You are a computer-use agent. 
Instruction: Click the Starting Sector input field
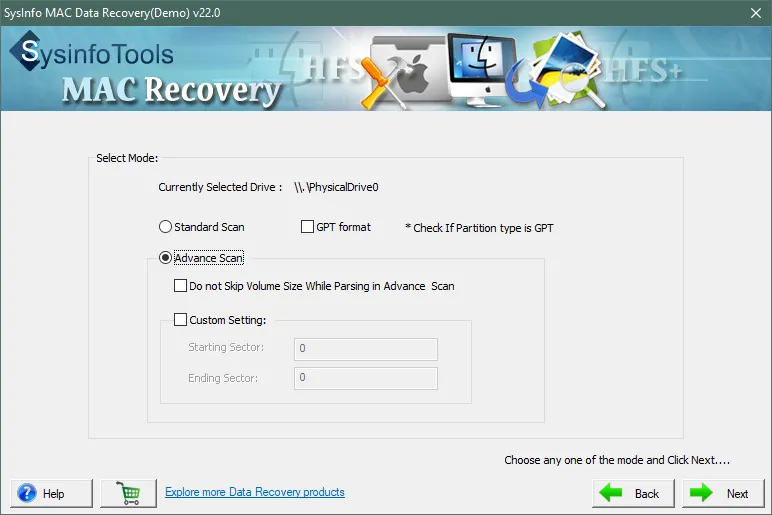(x=365, y=348)
